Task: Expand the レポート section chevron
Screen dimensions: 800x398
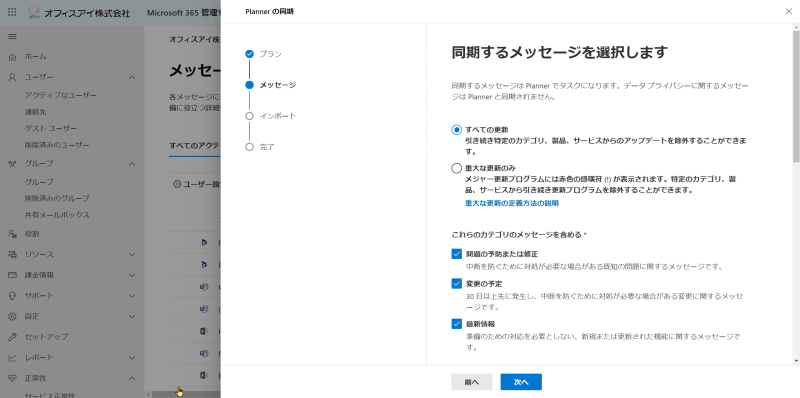Action: pos(132,358)
